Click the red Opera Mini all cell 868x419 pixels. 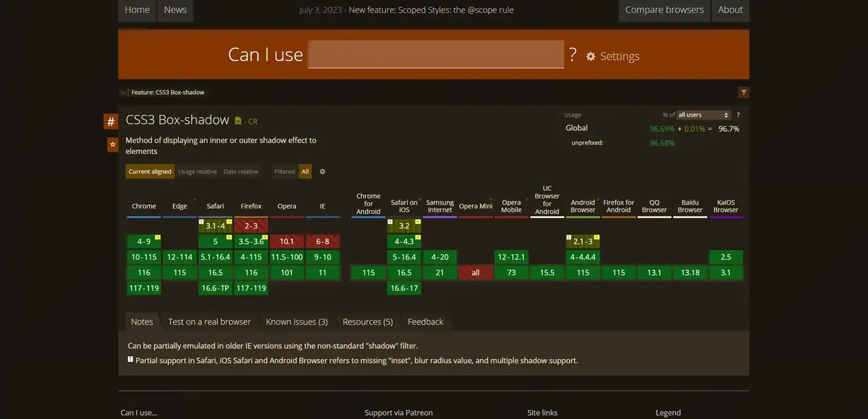pyautogui.click(x=476, y=273)
